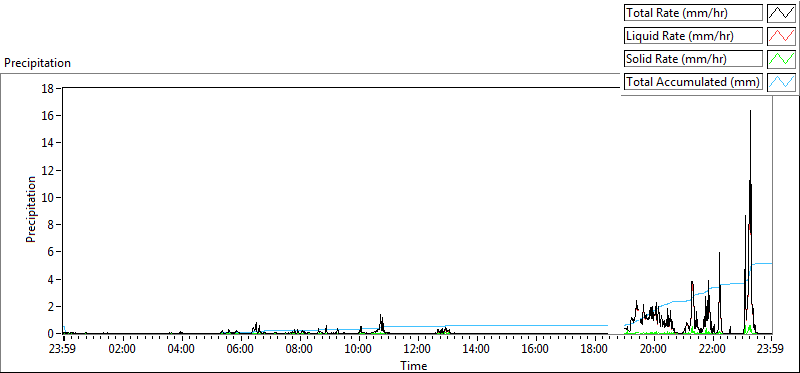Viewport: 800px width, 373px height.
Task: Click the 10 tick label on y-axis
Action: point(48,197)
